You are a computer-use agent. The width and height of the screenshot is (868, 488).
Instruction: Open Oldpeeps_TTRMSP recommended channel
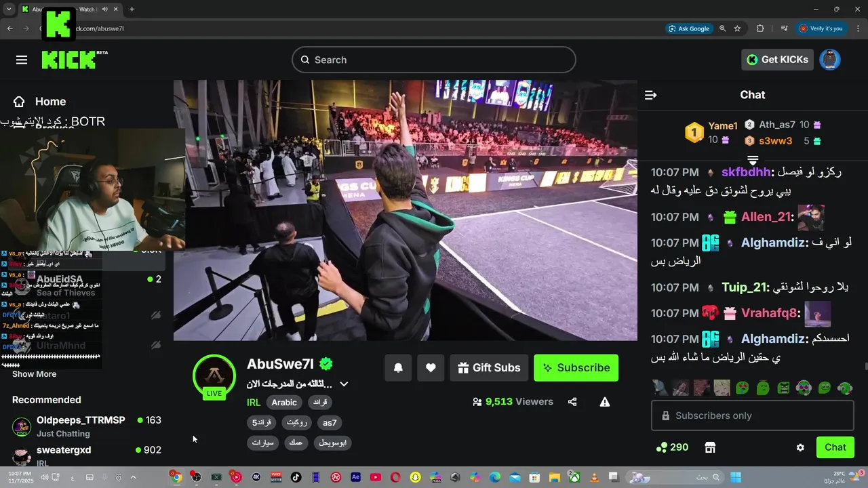click(87, 426)
